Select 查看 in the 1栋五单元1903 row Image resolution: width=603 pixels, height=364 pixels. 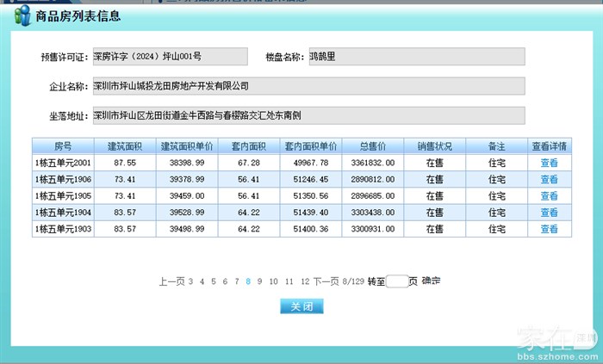click(549, 230)
